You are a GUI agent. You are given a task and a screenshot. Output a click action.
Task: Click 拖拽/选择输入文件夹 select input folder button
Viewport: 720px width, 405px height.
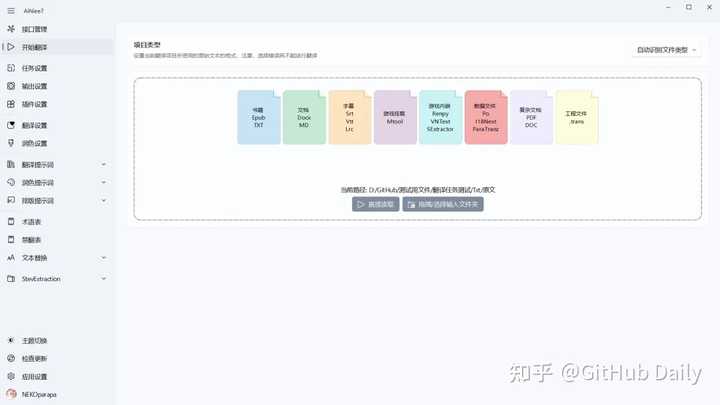click(x=443, y=204)
